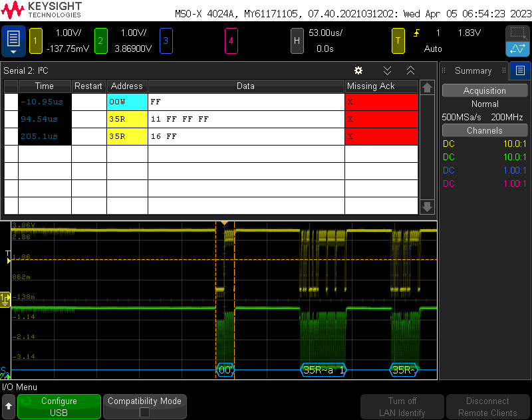Click the sidebar list icon beside Summary
Image resolution: width=532 pixels, height=420 pixels.
520,70
